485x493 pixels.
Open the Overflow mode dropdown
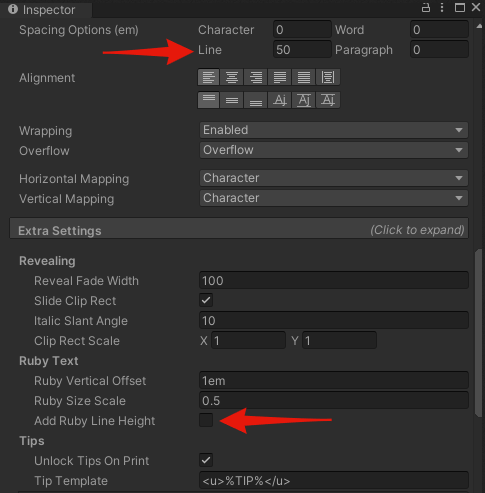pos(334,150)
